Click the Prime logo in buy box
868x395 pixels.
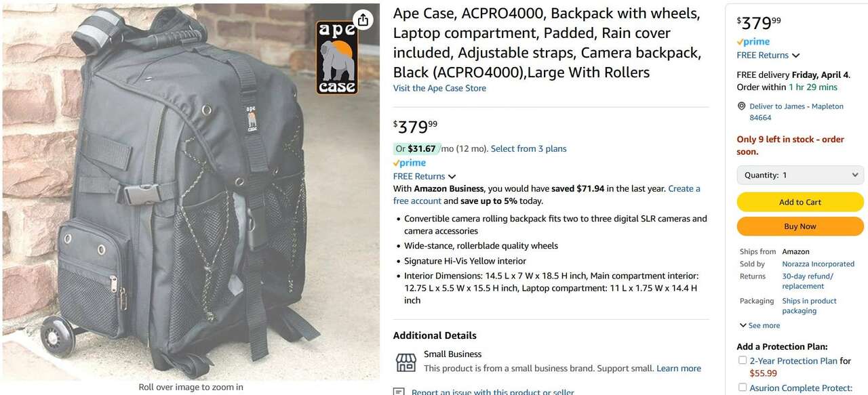point(753,42)
